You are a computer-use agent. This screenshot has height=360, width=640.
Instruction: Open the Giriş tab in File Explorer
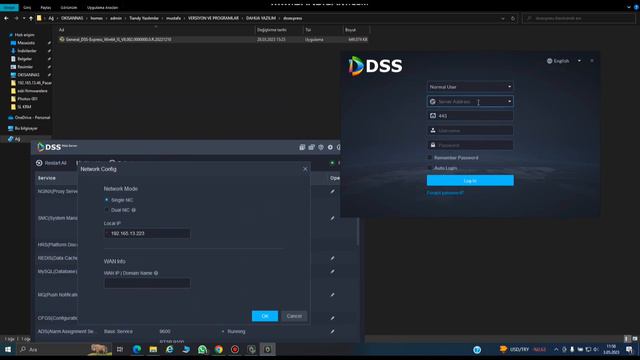tap(27, 7)
